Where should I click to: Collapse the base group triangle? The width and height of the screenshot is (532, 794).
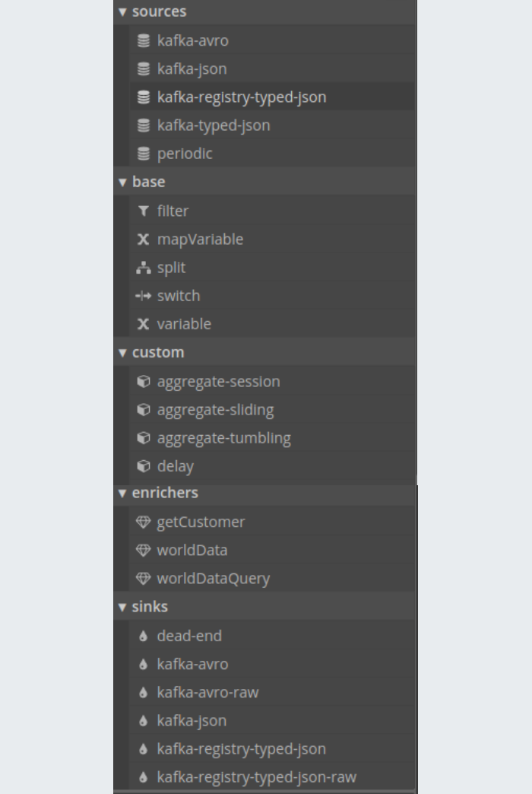pyautogui.click(x=122, y=183)
